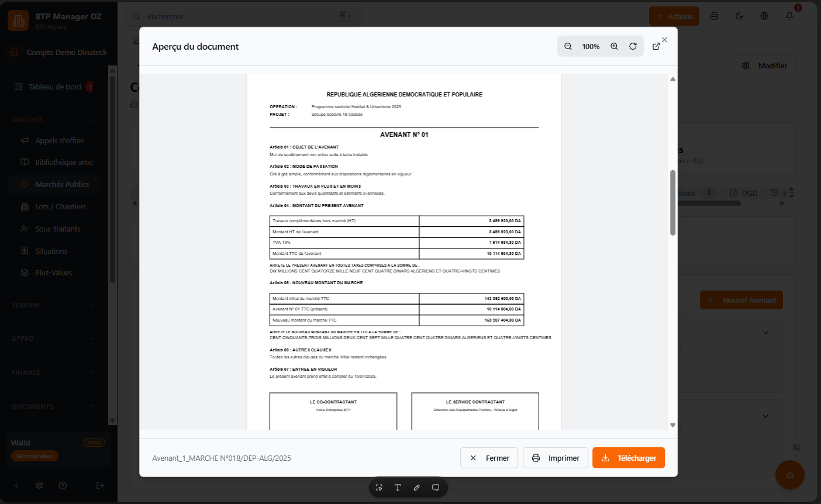This screenshot has height=504, width=821.
Task: Expand the APPRO sidebar section
Action: click(x=53, y=339)
